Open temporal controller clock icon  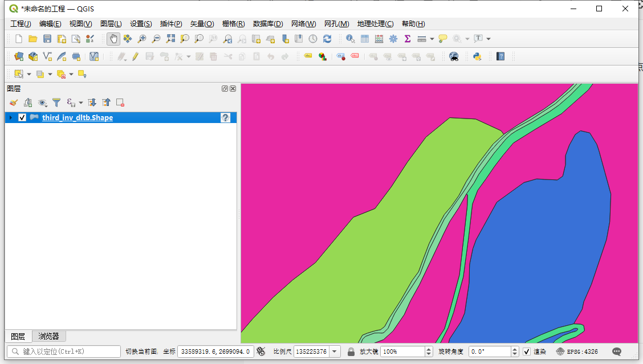[313, 39]
